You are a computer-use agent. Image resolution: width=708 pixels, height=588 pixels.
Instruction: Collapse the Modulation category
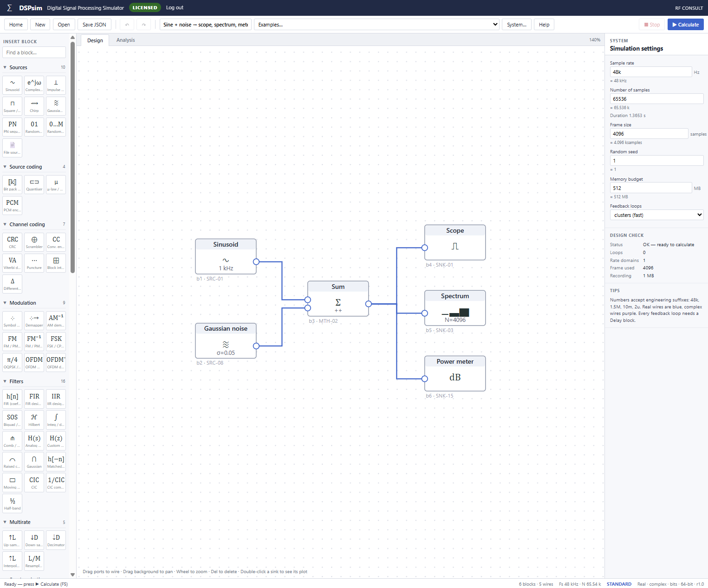pos(34,303)
